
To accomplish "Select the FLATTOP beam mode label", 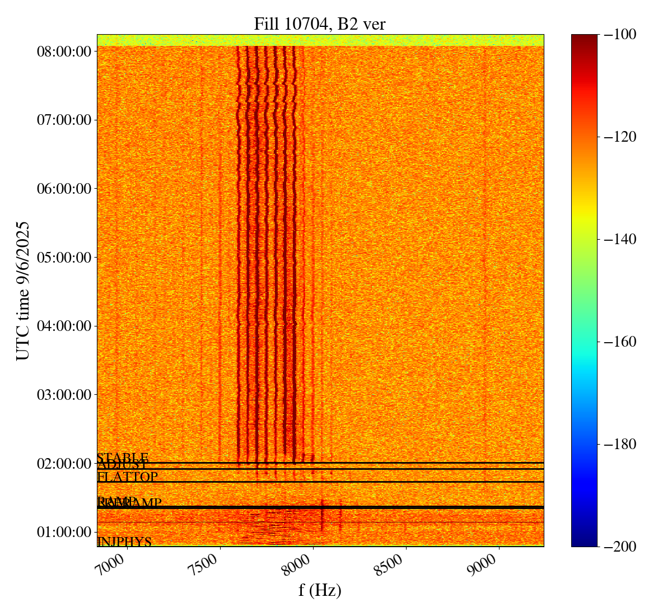I will [127, 477].
